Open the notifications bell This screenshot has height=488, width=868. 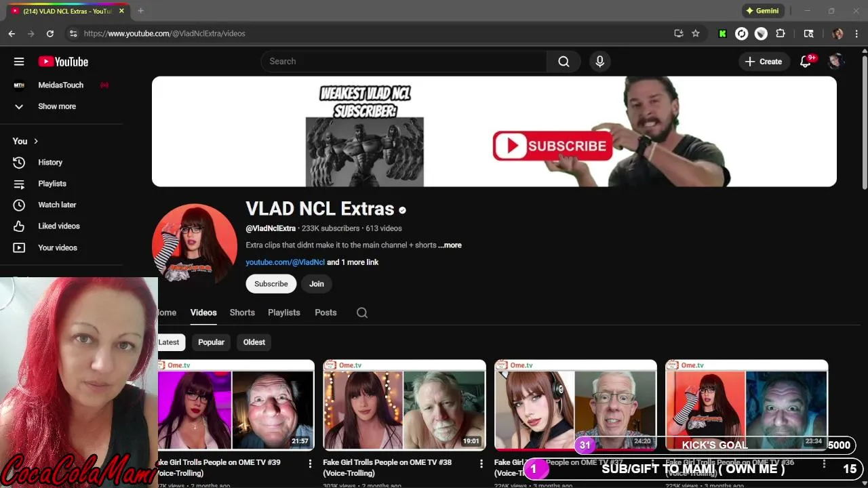[806, 62]
